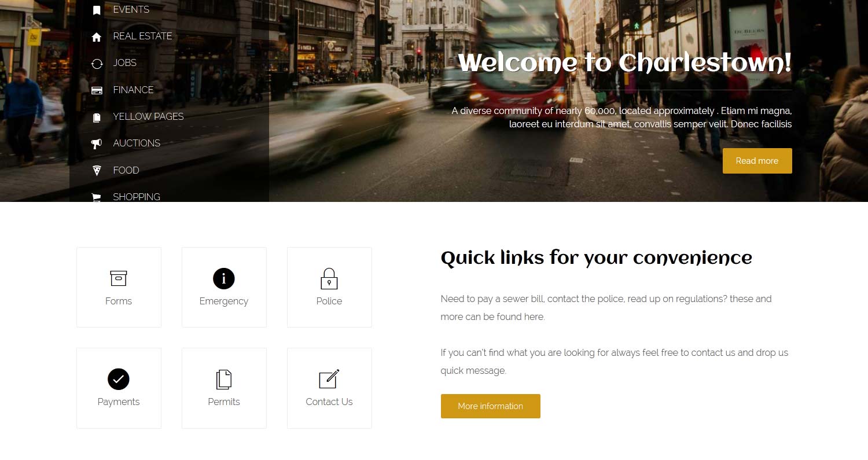This screenshot has width=868, height=460.
Task: Click the More information button
Action: tap(490, 406)
